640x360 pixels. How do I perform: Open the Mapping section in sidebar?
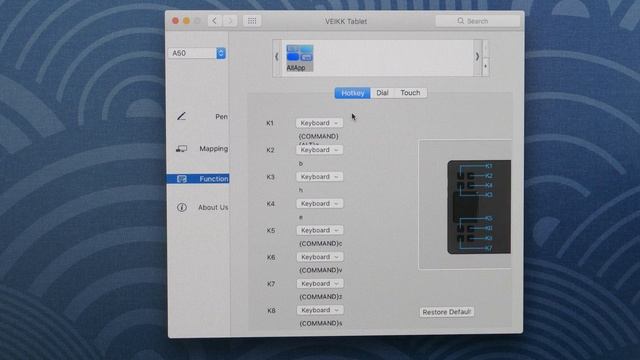tap(213, 149)
